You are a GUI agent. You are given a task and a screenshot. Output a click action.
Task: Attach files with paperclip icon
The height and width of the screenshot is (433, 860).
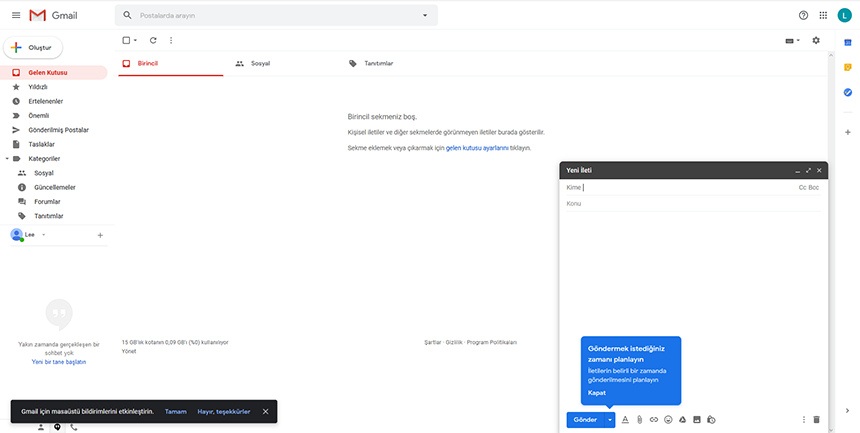point(639,419)
